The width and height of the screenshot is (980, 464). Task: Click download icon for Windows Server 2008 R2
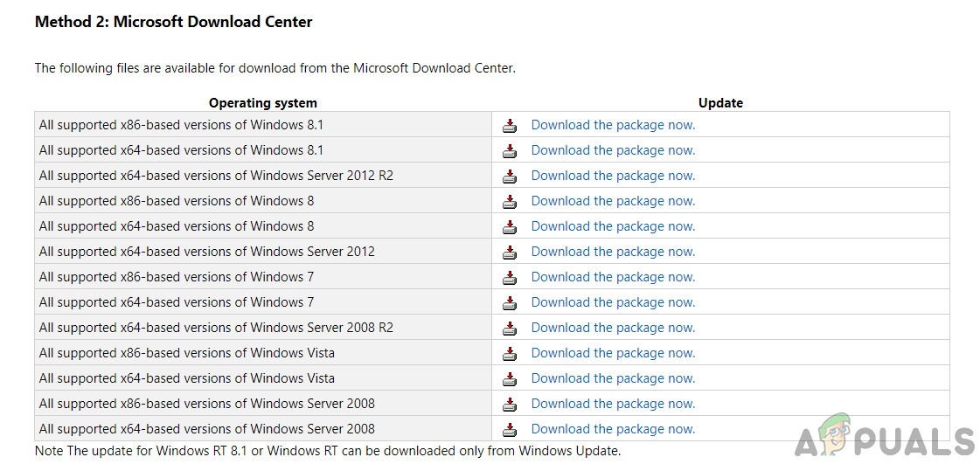(x=510, y=329)
